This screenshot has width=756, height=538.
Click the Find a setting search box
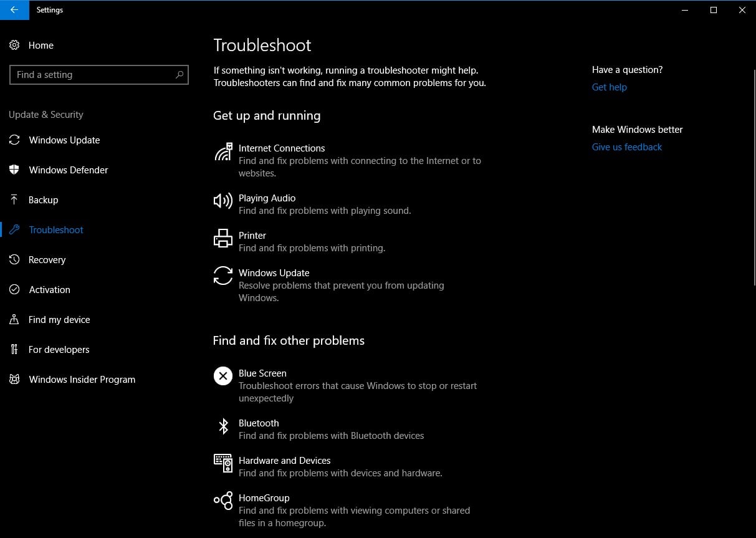point(93,75)
